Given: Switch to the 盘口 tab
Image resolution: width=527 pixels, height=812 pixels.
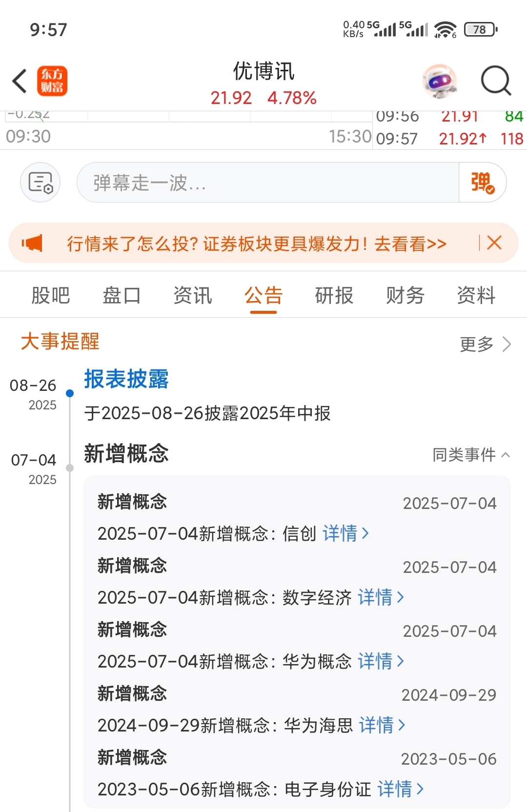Looking at the screenshot, I should [x=122, y=295].
